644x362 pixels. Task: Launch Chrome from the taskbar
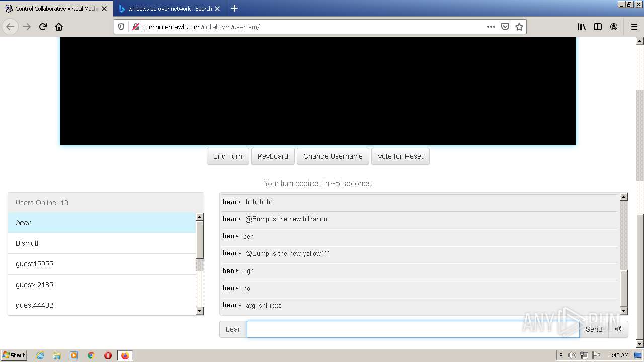[x=91, y=355]
